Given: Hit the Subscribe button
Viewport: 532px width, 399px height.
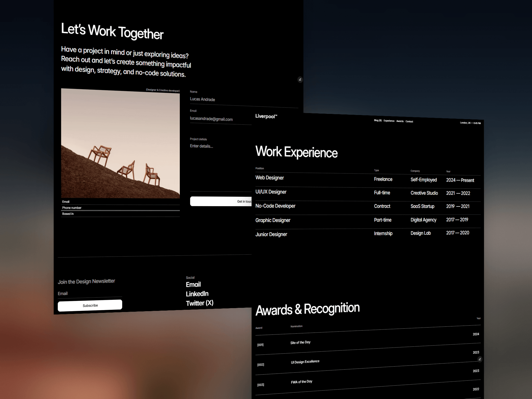Looking at the screenshot, I should point(90,305).
